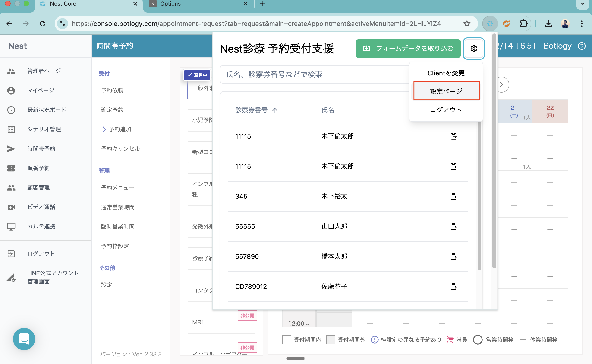
Task: Switch to the Options browser tab
Action: (x=170, y=4)
